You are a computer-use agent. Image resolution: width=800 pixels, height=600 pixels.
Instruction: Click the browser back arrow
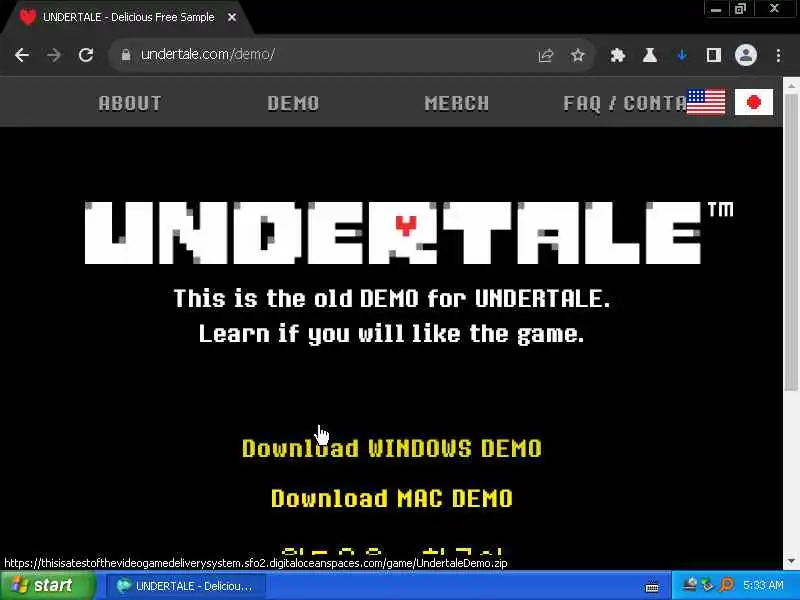(x=21, y=55)
